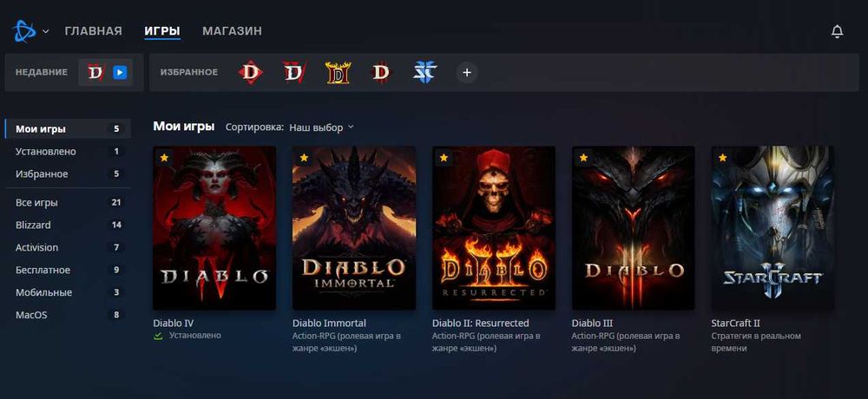Click the Diablo III title text
Image resolution: width=868 pixels, height=399 pixels.
(x=592, y=324)
